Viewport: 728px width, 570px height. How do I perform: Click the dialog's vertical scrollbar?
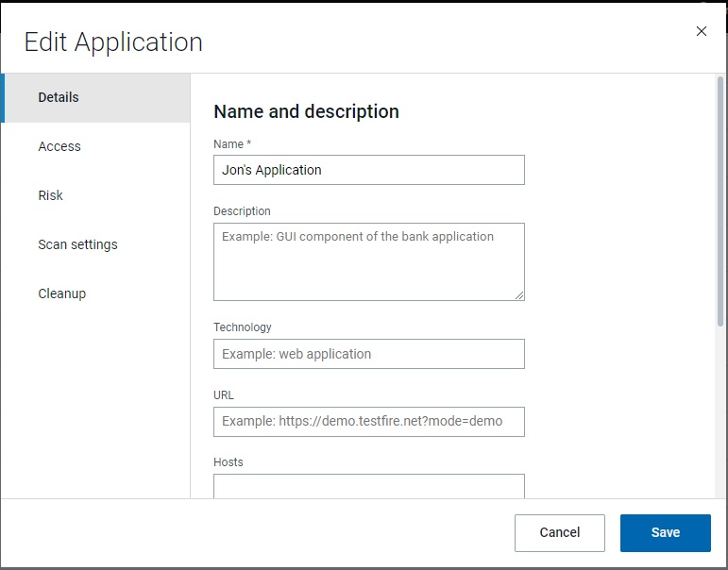click(x=720, y=208)
